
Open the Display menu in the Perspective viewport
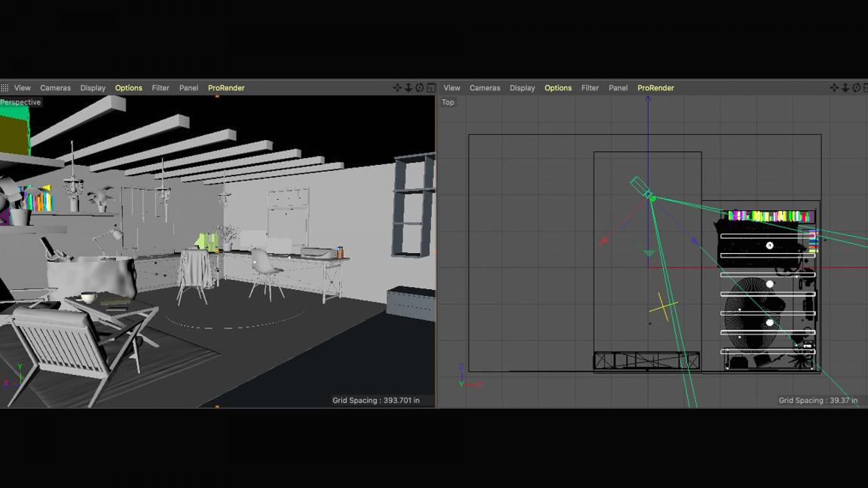[x=93, y=88]
